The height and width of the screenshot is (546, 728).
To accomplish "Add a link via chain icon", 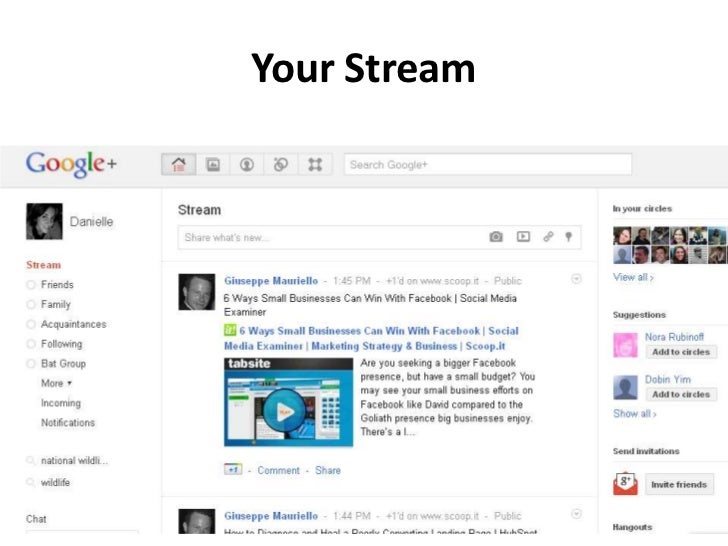I will [548, 237].
